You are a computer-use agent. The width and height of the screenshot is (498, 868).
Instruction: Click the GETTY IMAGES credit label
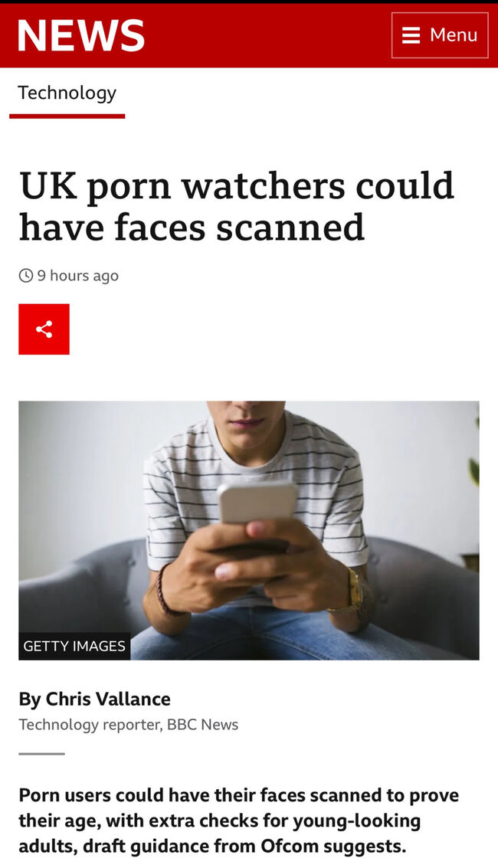pyautogui.click(x=74, y=646)
